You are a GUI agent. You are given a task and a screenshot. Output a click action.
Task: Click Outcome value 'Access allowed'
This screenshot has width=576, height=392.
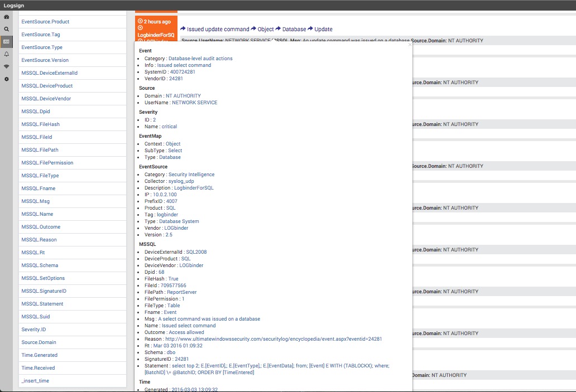186,332
